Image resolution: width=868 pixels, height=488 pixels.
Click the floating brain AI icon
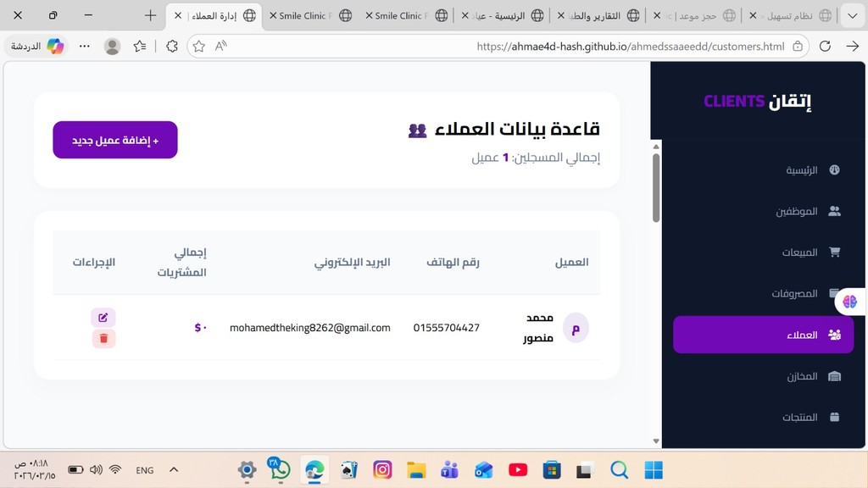[x=849, y=302]
